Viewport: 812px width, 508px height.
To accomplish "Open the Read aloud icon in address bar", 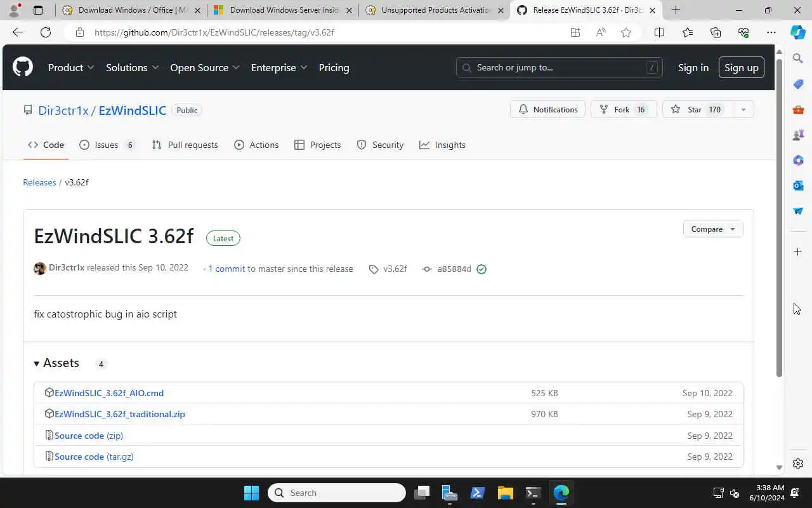I will coord(601,32).
